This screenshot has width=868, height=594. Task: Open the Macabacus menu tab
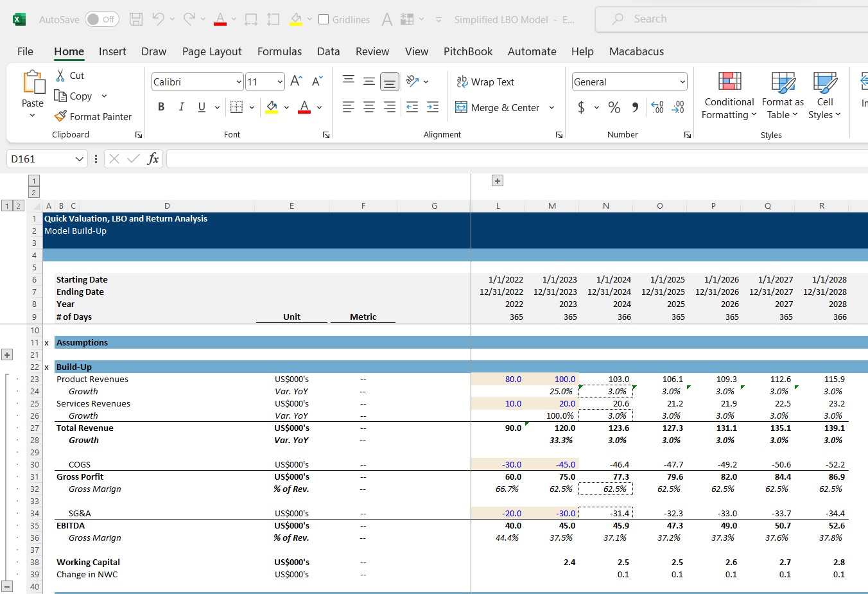pyautogui.click(x=636, y=51)
